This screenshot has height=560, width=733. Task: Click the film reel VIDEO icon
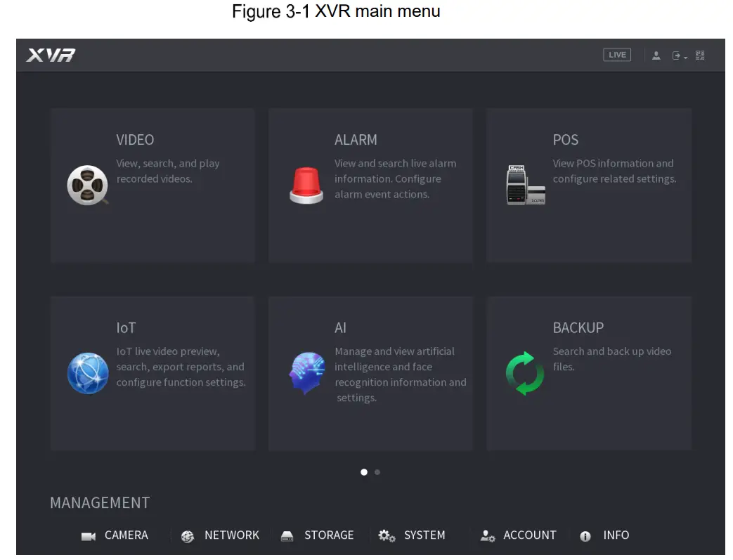click(87, 185)
